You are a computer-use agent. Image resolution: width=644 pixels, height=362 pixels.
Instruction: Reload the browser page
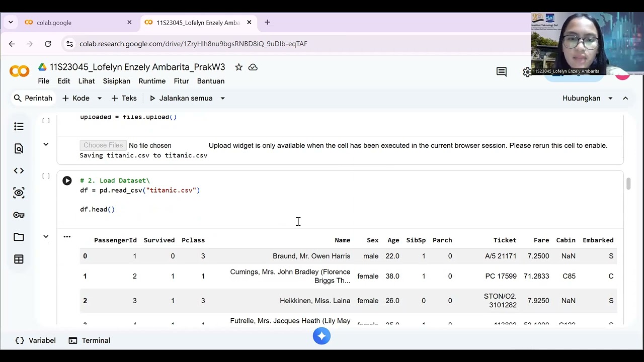pyautogui.click(x=48, y=44)
